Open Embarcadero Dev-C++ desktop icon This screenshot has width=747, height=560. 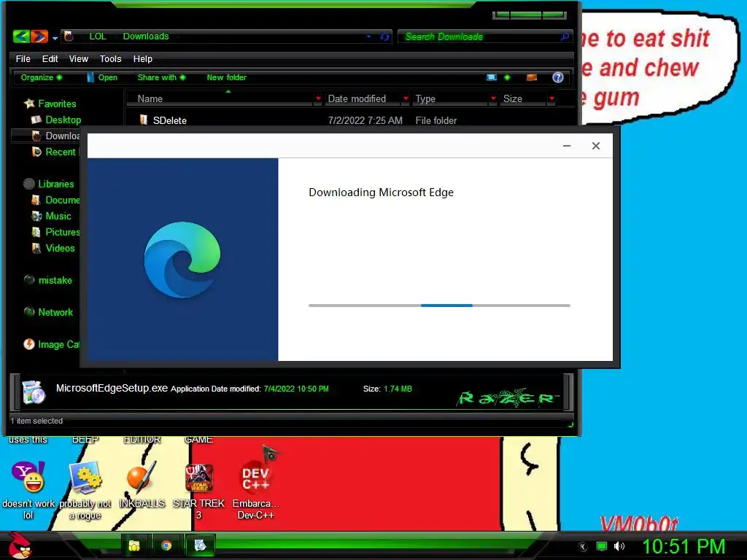(256, 491)
